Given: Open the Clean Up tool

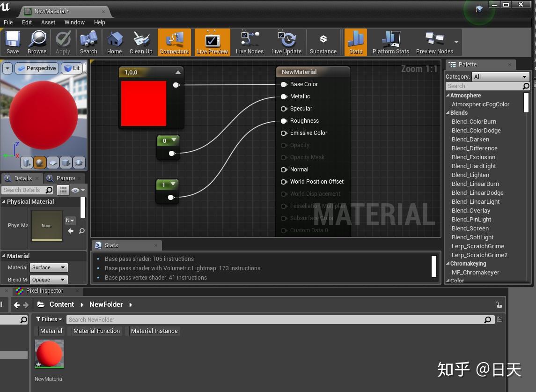Looking at the screenshot, I should [141, 42].
